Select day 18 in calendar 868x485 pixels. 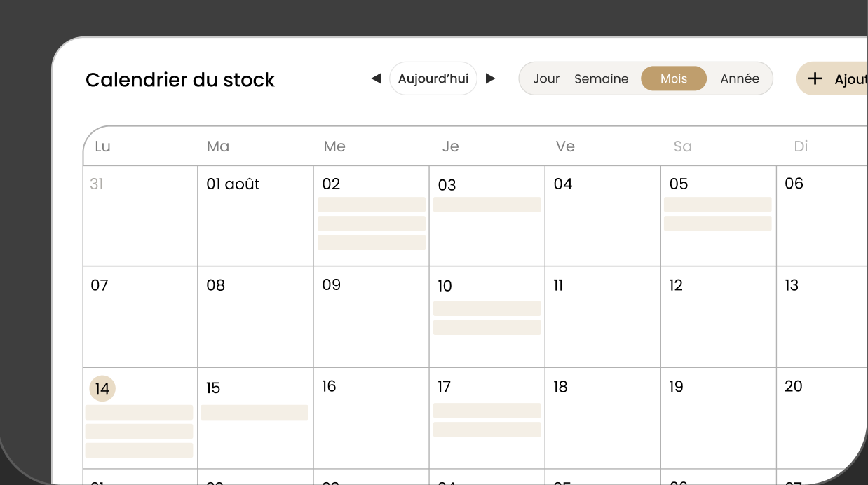(x=560, y=387)
